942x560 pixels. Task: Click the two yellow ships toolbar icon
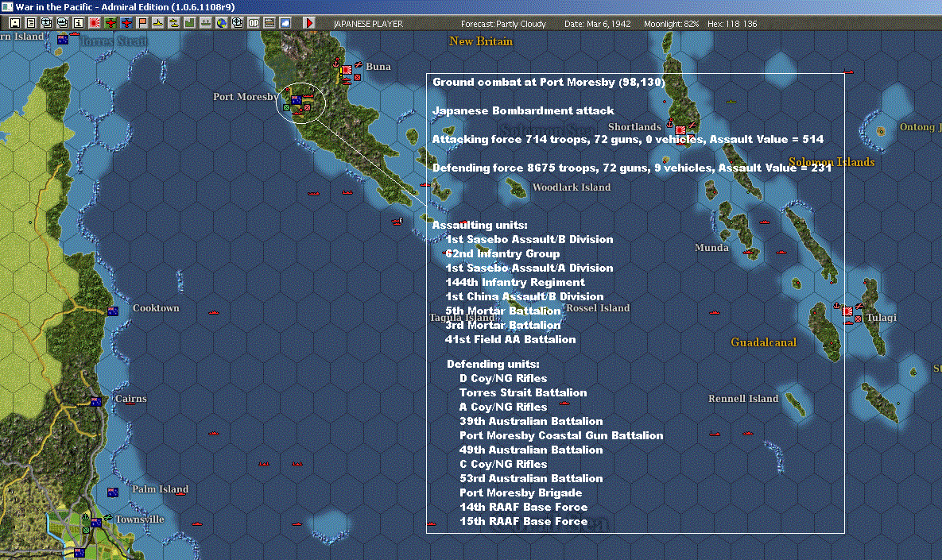tap(174, 23)
